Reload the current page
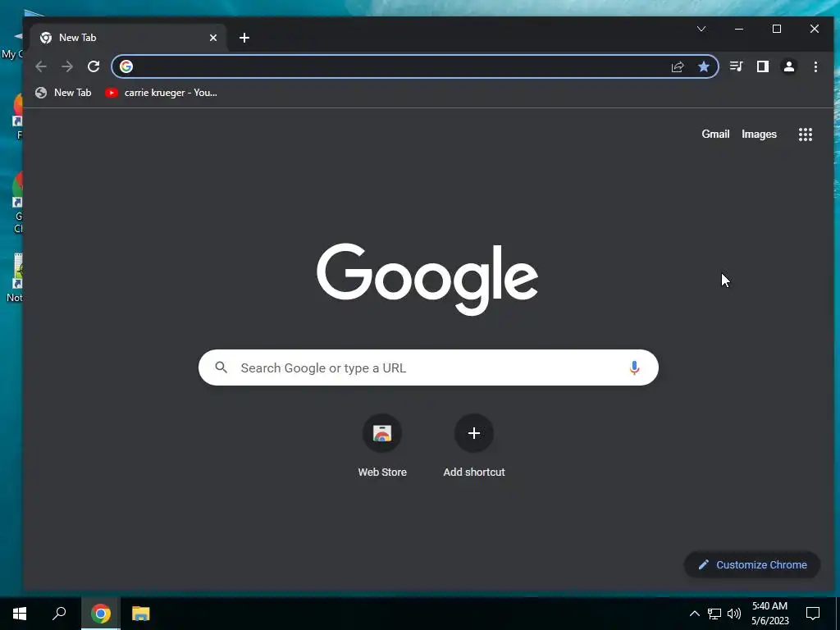 click(x=94, y=66)
